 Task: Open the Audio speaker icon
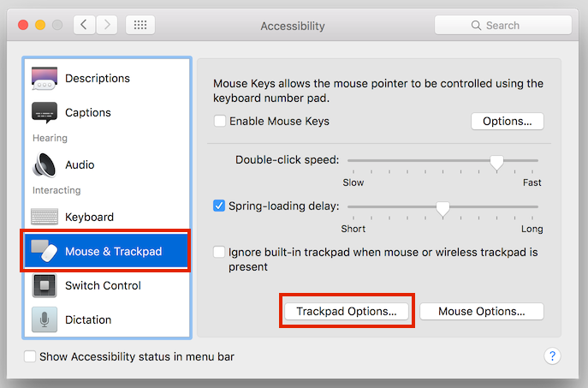[x=45, y=164]
